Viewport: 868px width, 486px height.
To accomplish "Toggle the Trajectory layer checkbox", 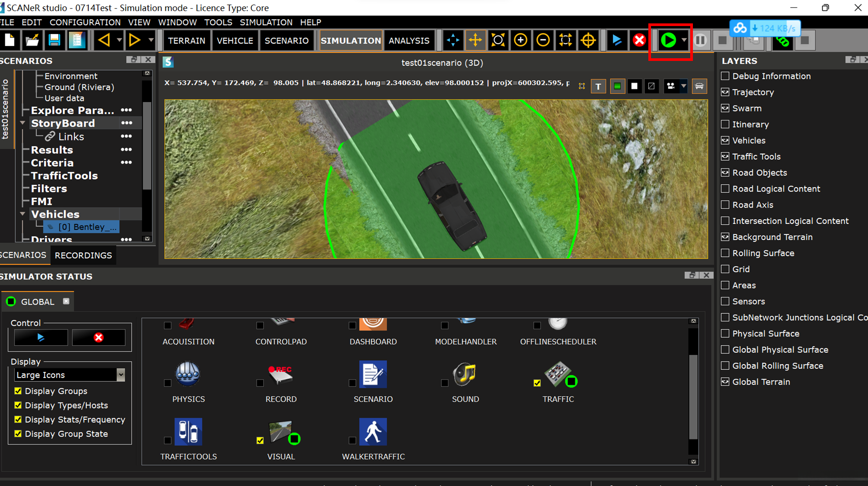I will [x=725, y=92].
